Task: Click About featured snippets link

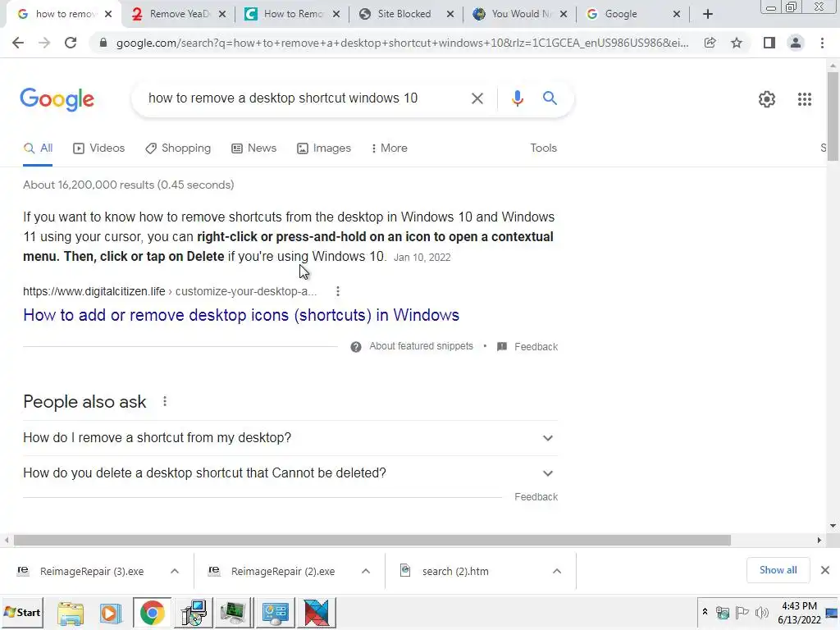Action: [x=421, y=347]
